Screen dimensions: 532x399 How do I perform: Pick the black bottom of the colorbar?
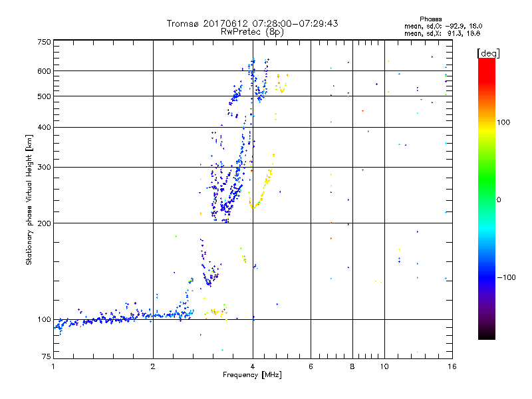(487, 334)
